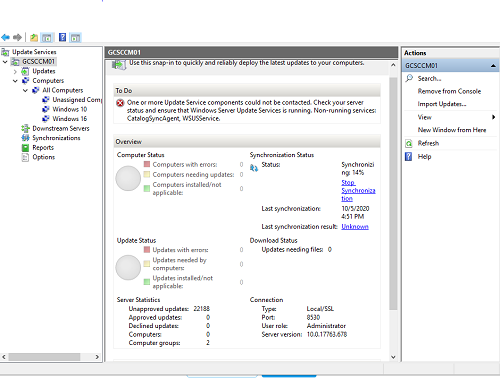Choose Import Updates action
500x379 pixels.
(442, 104)
